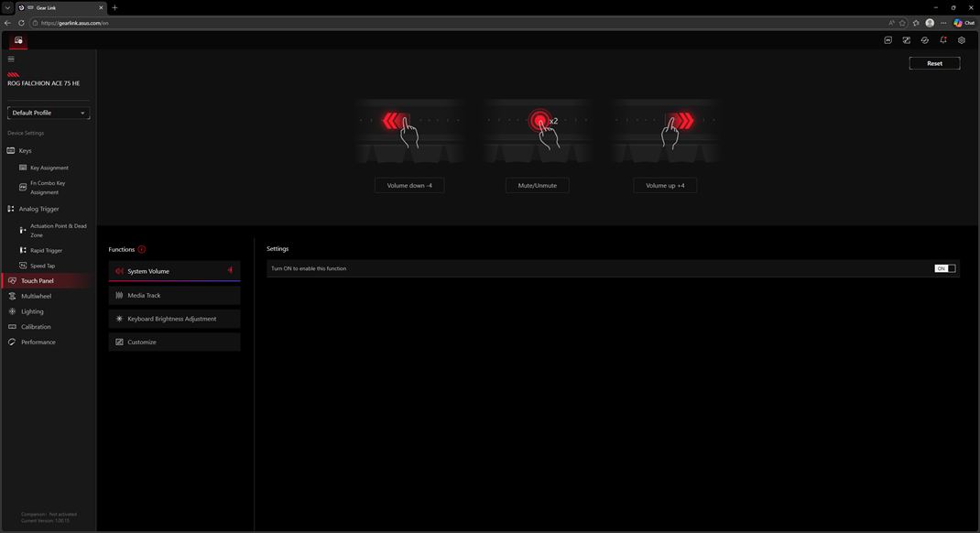This screenshot has width=980, height=533.
Task: Open the settings gear in Gear Link header
Action: point(961,40)
